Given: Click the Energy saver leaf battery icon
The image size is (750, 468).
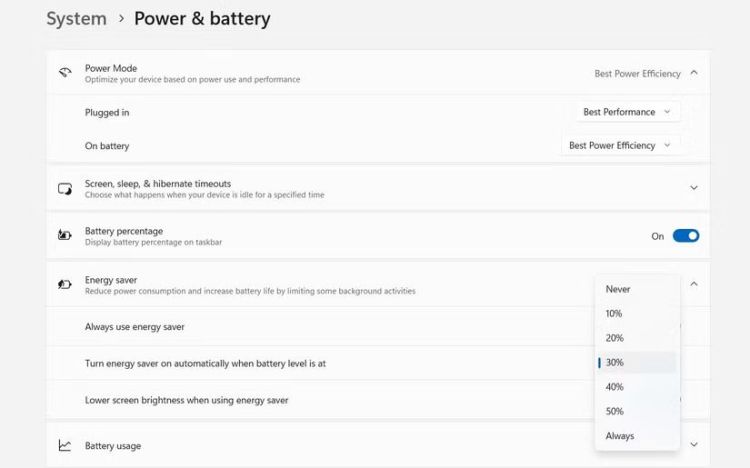Looking at the screenshot, I should pos(65,285).
